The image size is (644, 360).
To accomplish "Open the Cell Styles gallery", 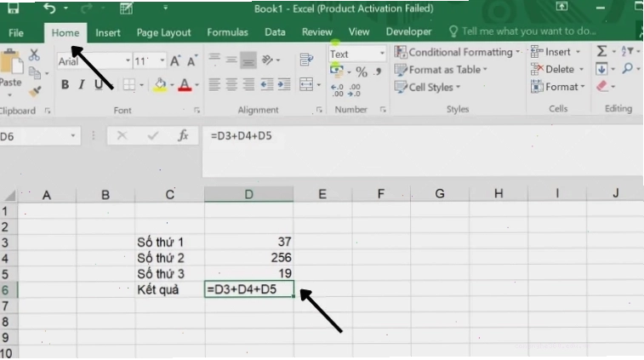I will click(x=427, y=87).
